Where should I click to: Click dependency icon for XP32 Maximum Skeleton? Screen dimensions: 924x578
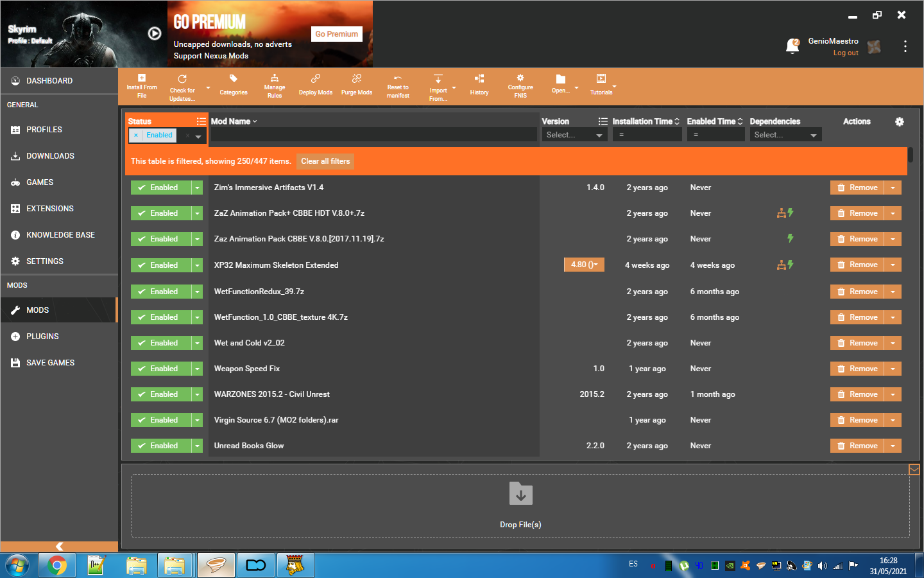point(781,265)
